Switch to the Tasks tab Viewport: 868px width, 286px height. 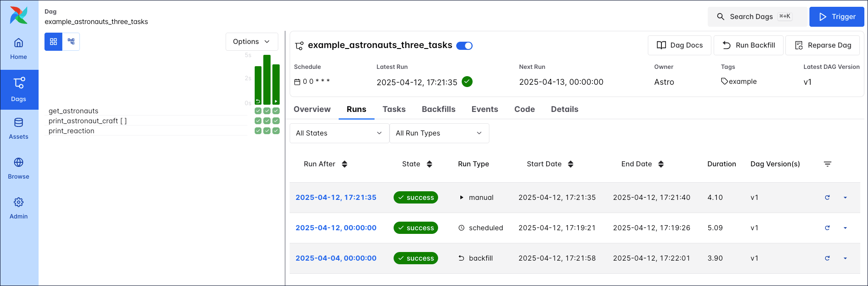click(394, 109)
